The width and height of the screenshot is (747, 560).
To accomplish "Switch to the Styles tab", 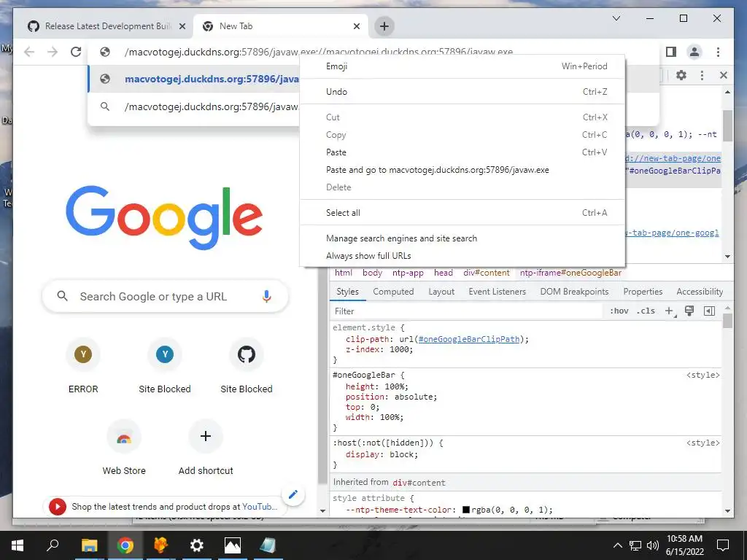I will point(347,292).
